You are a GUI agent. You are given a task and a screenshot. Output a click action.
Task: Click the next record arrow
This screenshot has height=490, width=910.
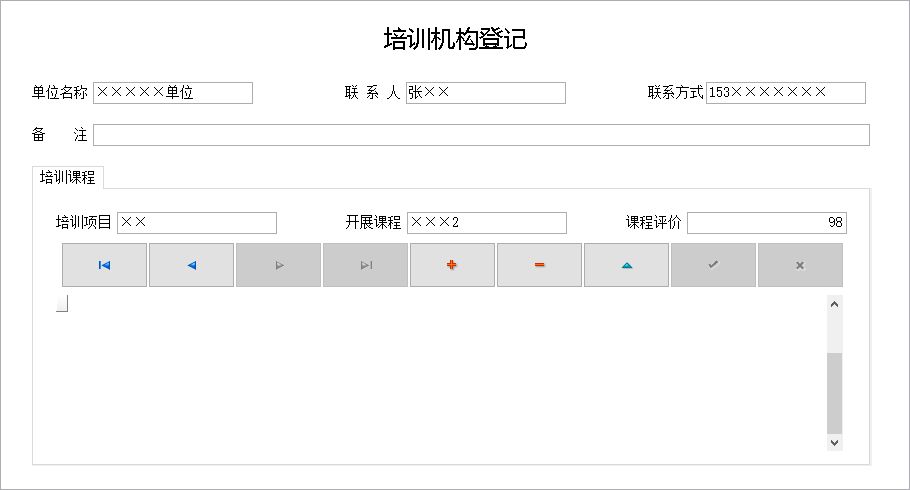click(279, 265)
